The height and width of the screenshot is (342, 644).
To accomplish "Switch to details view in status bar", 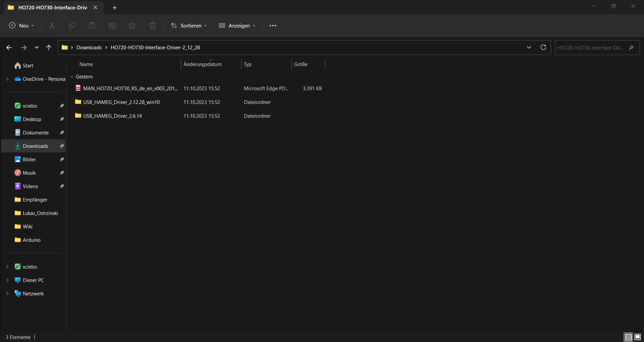I will 628,337.
